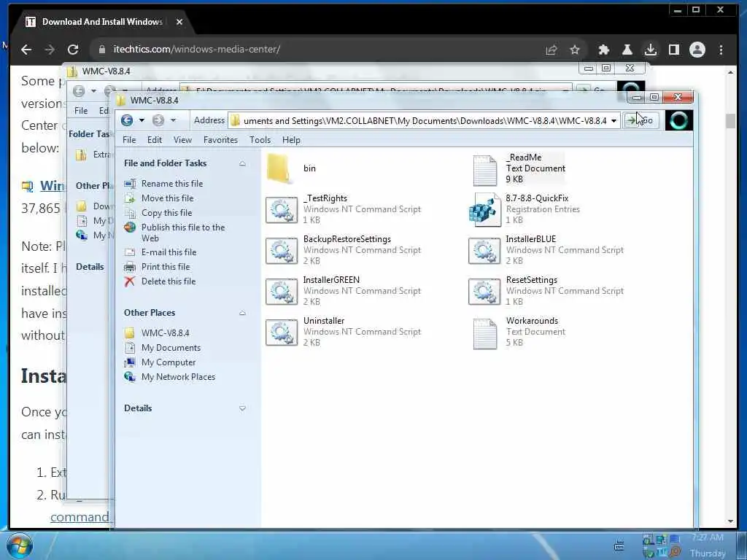This screenshot has height=560, width=747.
Task: Expand the Details section
Action: [x=242, y=408]
